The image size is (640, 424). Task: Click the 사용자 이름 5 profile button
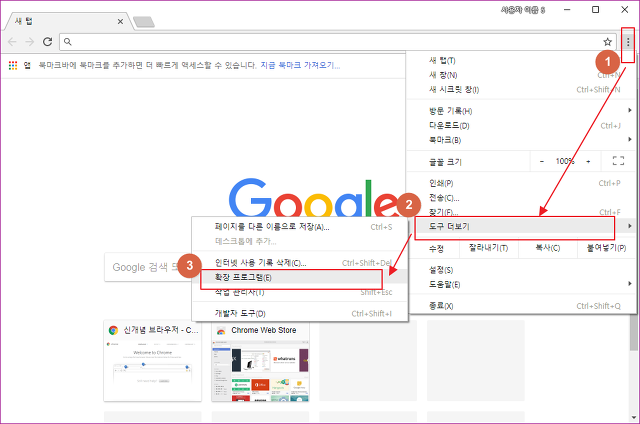(523, 10)
